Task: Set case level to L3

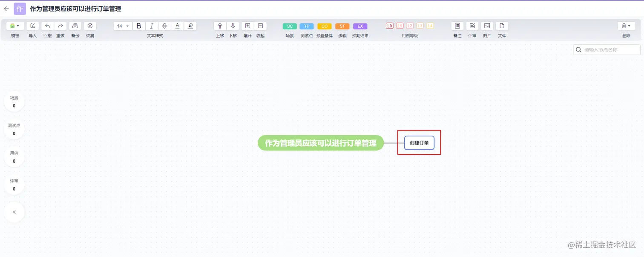Action: click(420, 26)
